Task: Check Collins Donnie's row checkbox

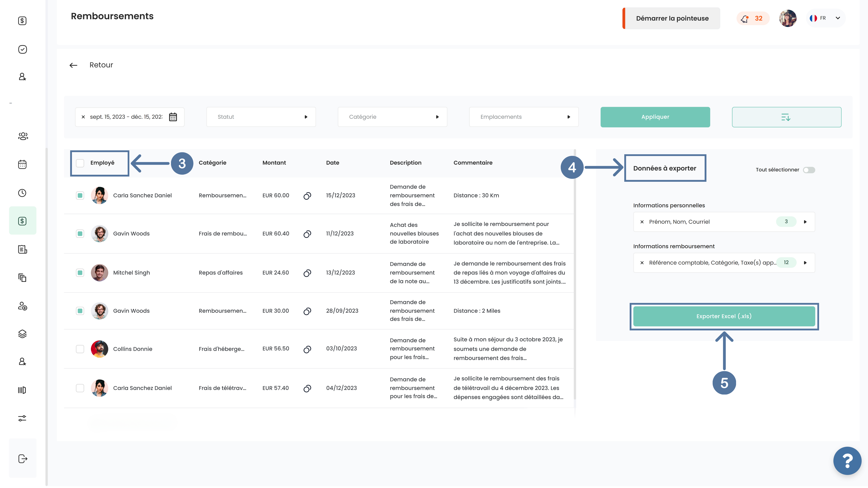Action: tap(80, 349)
